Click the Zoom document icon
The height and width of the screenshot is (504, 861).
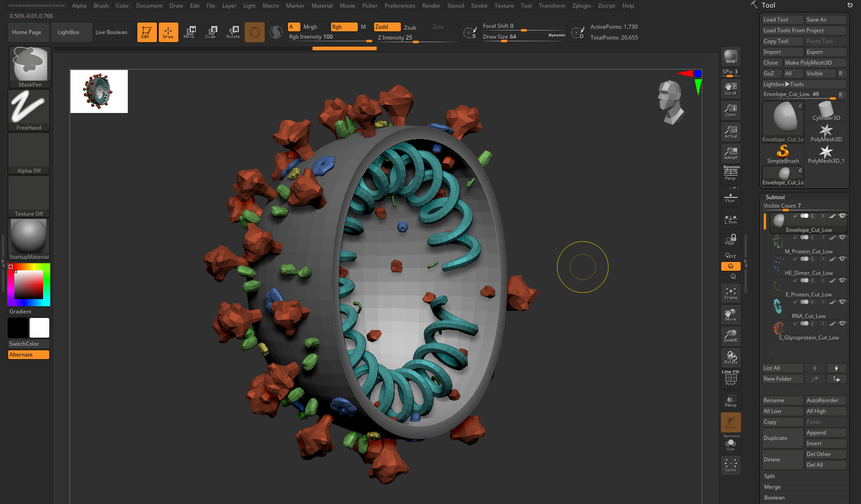click(x=731, y=110)
